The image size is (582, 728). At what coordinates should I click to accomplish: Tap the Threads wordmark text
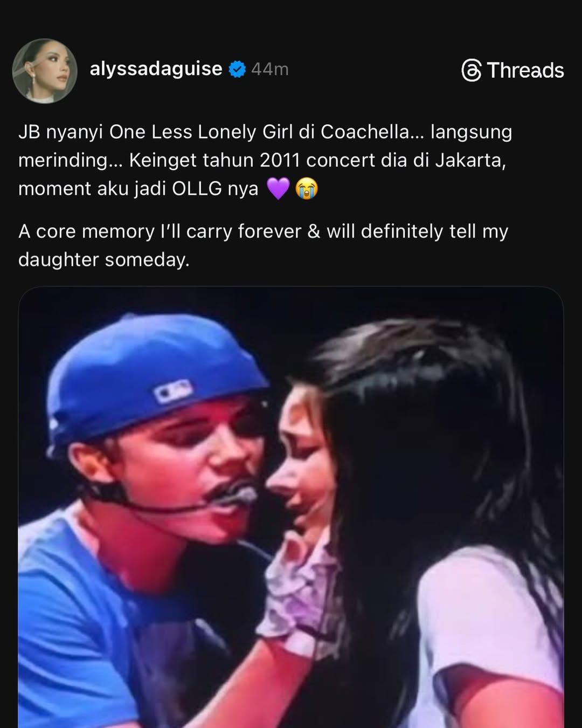tap(525, 71)
